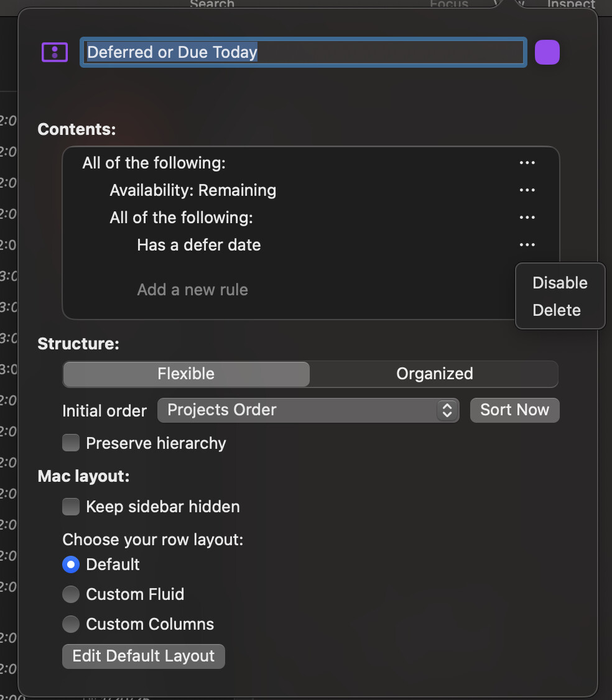Image resolution: width=612 pixels, height=700 pixels.
Task: Click 'Edit Default Layout'
Action: pos(143,656)
